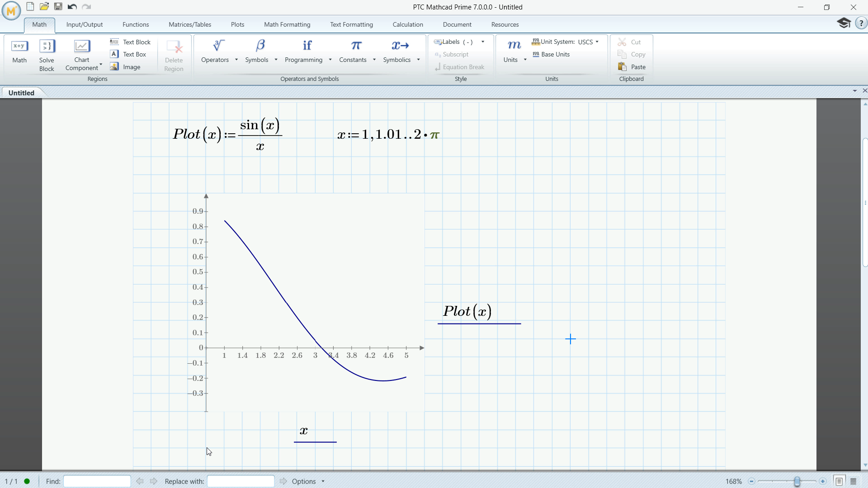
Task: Click the replace arrow button
Action: point(283,481)
